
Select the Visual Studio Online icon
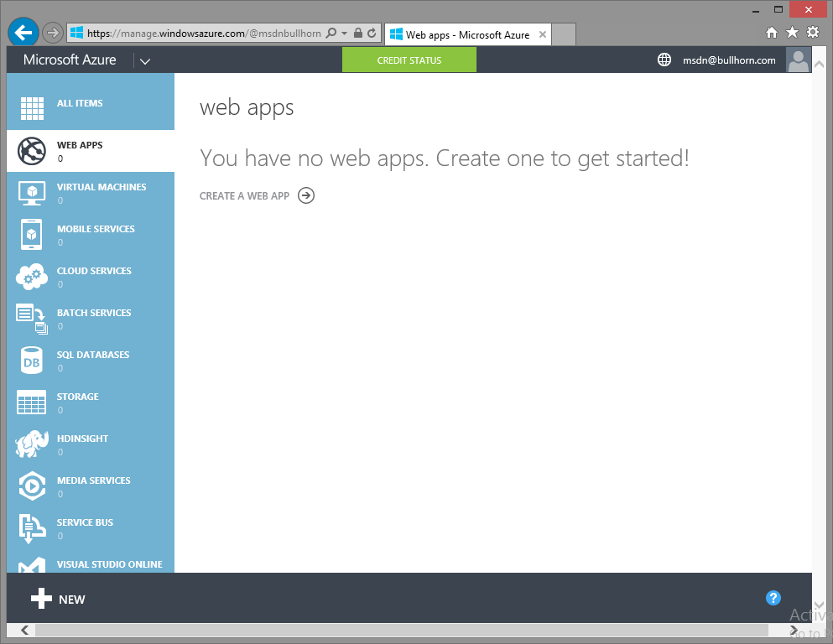tap(32, 565)
